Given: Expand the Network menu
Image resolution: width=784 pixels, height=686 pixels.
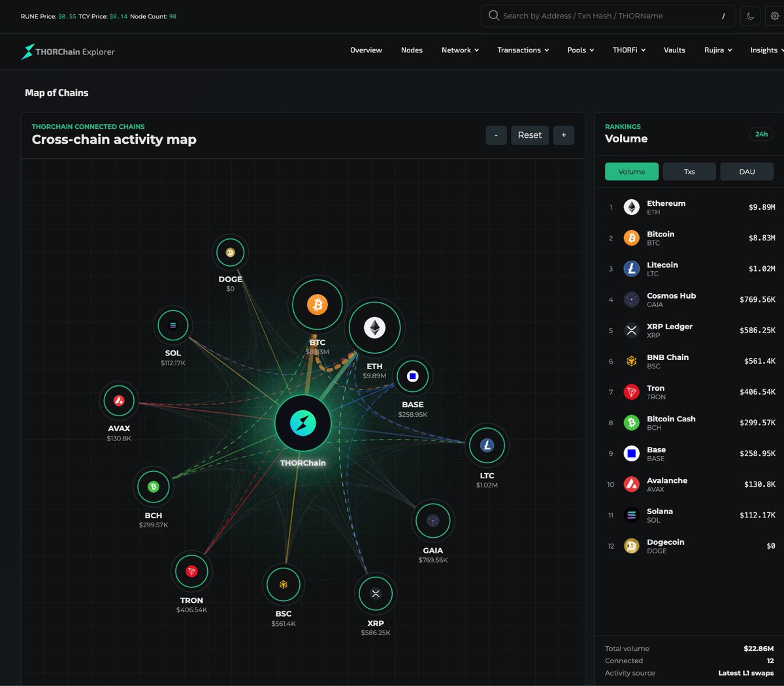Looking at the screenshot, I should point(460,50).
